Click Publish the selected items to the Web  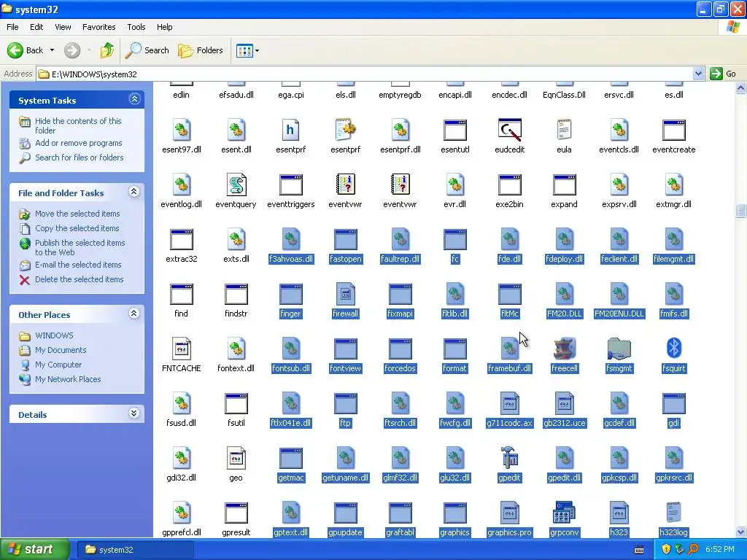coord(80,248)
